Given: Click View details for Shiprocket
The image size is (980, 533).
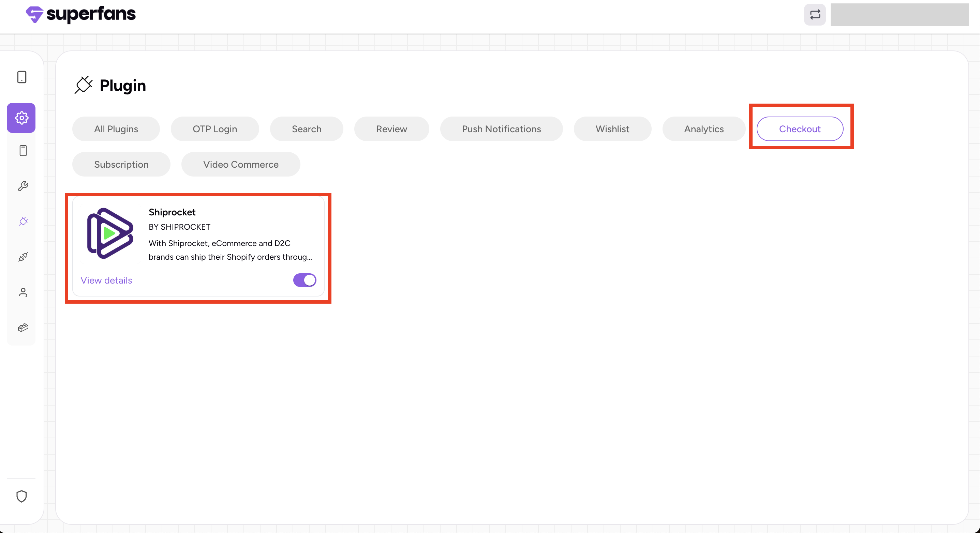Looking at the screenshot, I should point(106,280).
